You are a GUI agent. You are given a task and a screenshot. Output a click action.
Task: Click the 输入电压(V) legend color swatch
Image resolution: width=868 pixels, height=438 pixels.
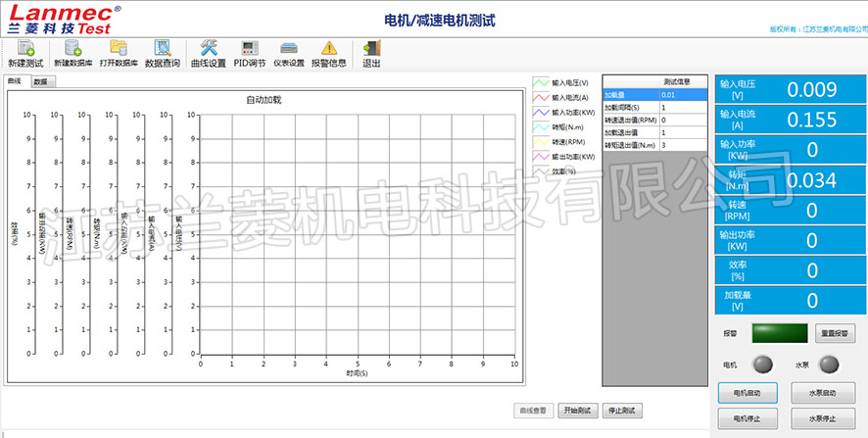541,83
